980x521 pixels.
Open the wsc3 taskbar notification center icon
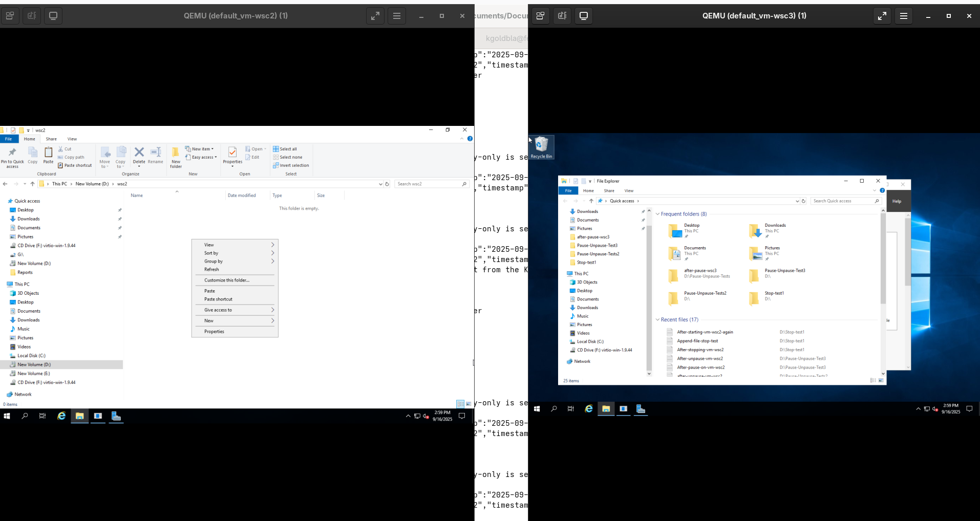tap(969, 409)
